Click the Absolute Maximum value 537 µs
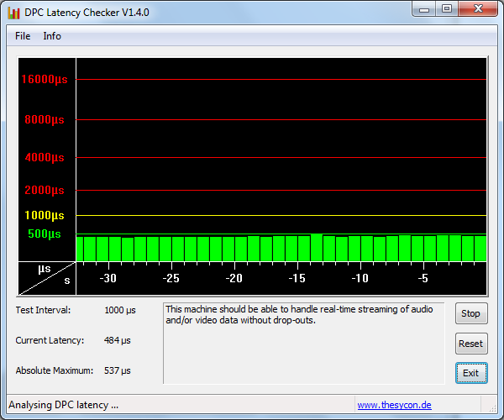The width and height of the screenshot is (504, 420). click(117, 370)
